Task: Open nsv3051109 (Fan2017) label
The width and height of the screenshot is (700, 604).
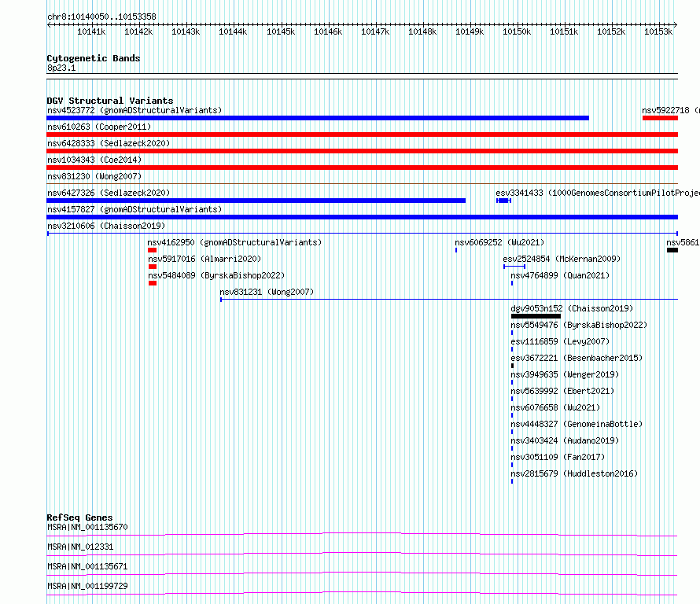Action: 558,457
